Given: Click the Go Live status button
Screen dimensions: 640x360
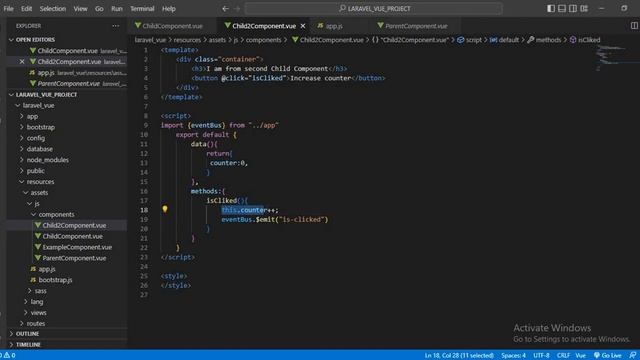Looking at the screenshot, I should tap(608, 356).
